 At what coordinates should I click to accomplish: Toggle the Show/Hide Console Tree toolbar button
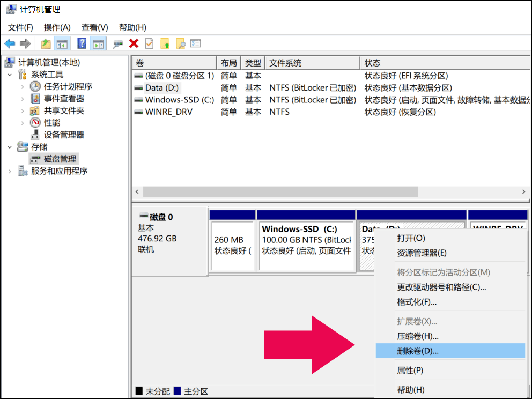click(62, 44)
